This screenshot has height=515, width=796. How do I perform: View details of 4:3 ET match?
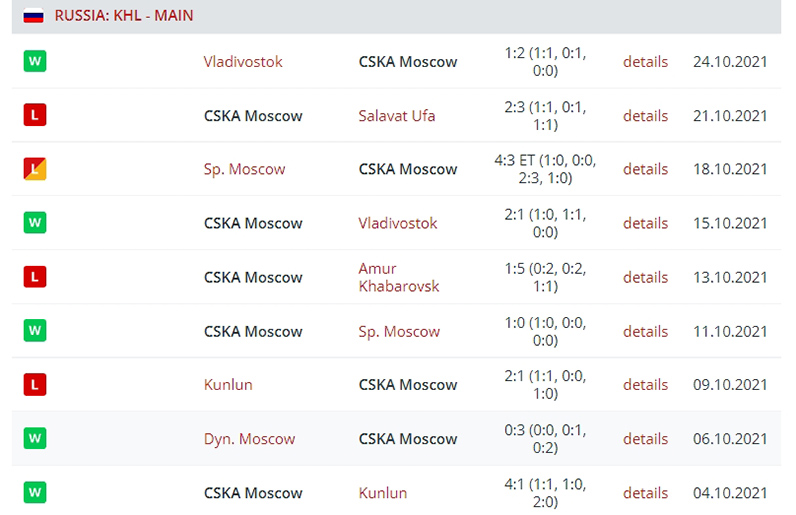[645, 170]
